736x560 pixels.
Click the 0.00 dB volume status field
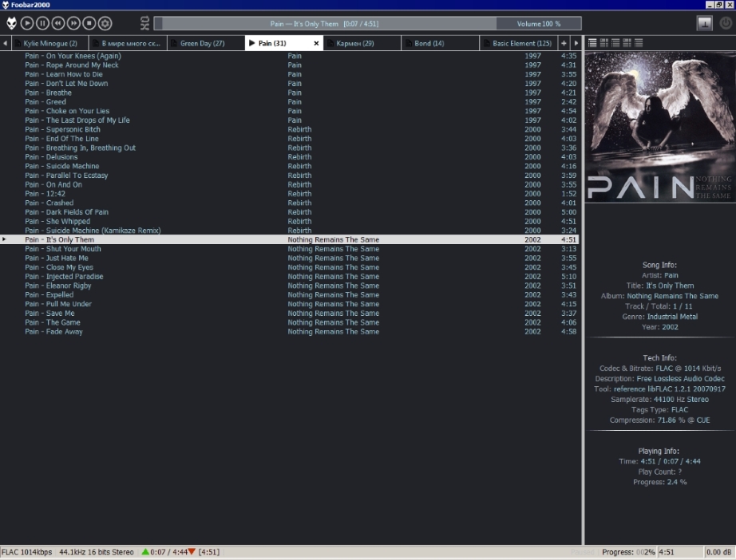click(718, 553)
